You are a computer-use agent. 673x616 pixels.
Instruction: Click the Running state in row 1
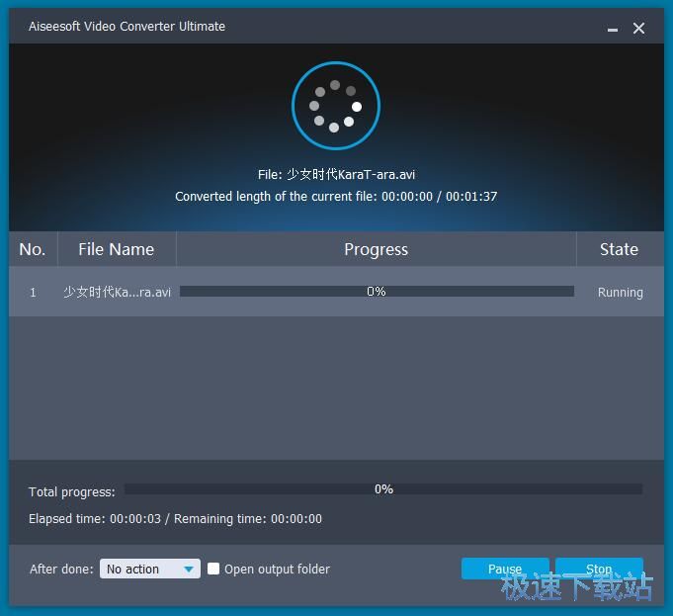click(621, 293)
